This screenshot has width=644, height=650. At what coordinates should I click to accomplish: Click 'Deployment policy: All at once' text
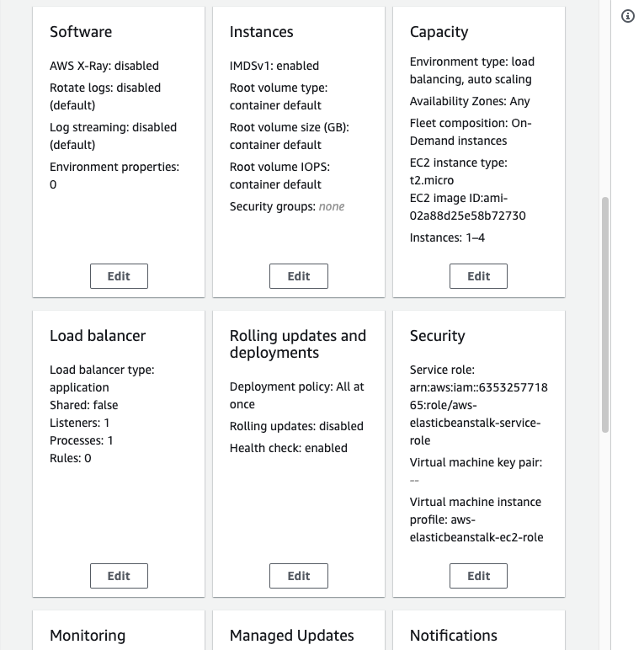(x=296, y=396)
